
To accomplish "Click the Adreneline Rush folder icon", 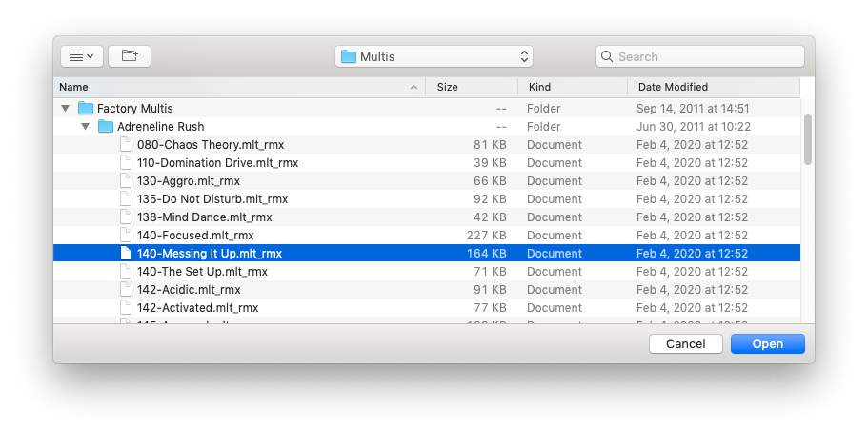I will (106, 127).
